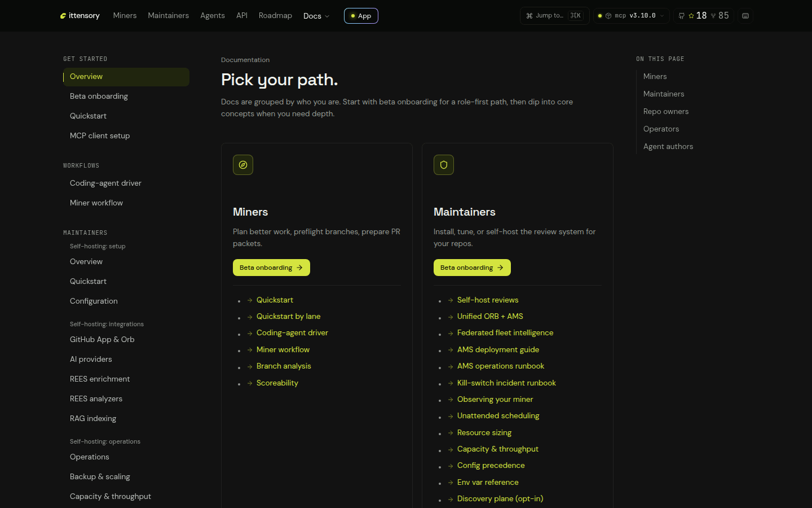This screenshot has height=508, width=812.
Task: Open GitHub App & Orb in sidebar
Action: click(x=126, y=340)
